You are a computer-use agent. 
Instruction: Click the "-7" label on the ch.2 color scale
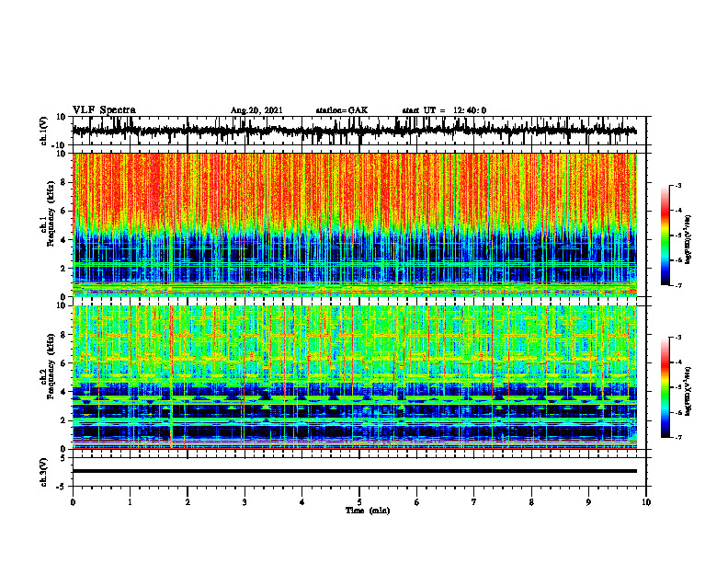[677, 438]
